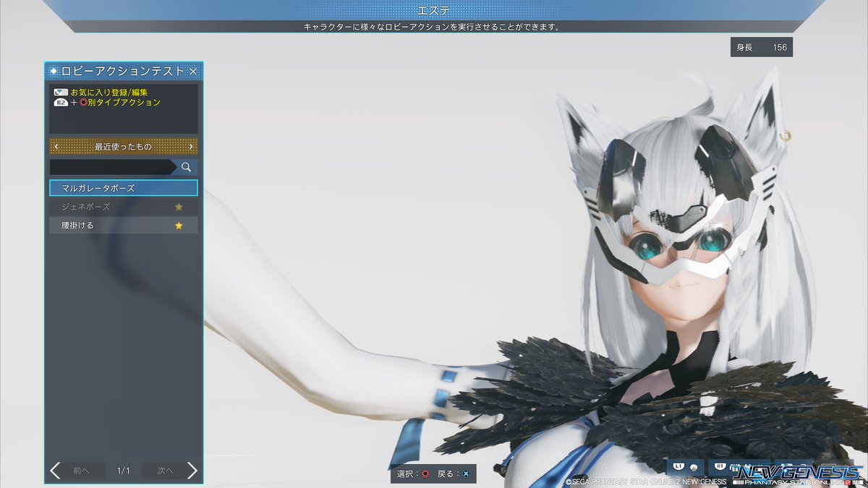Click the R2 button icon

coord(61,103)
